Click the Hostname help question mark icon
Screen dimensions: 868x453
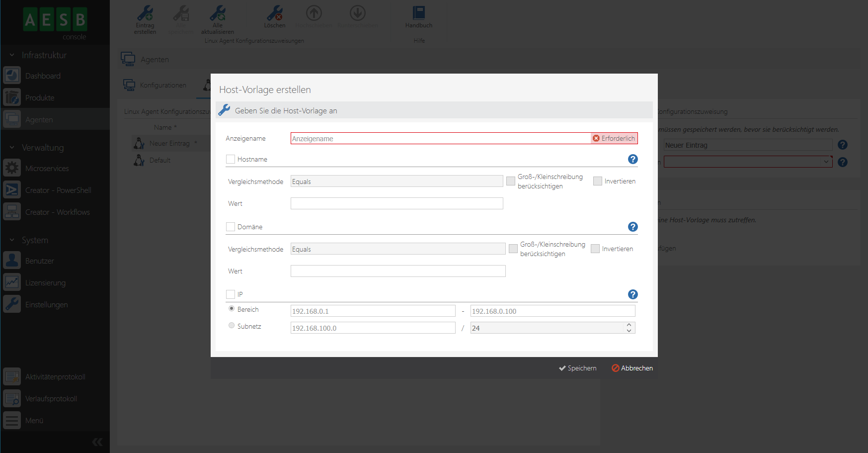[x=632, y=159]
